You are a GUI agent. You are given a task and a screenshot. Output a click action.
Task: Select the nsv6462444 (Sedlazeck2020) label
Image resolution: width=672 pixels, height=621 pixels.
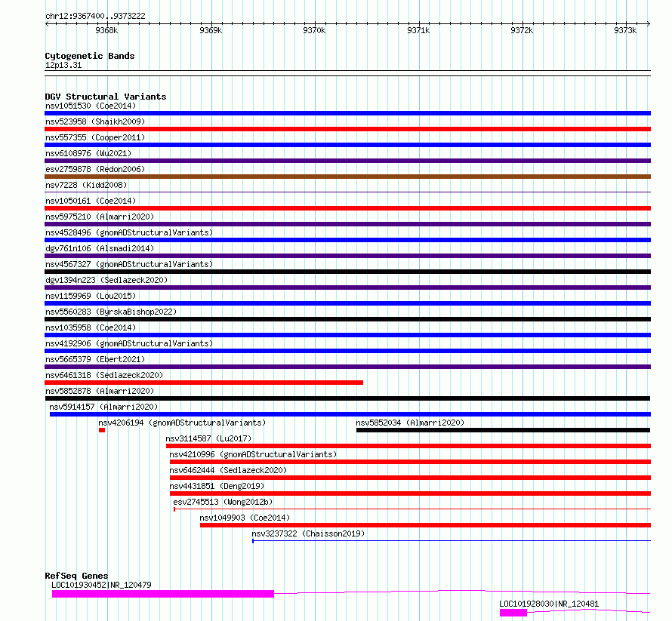[x=229, y=470]
